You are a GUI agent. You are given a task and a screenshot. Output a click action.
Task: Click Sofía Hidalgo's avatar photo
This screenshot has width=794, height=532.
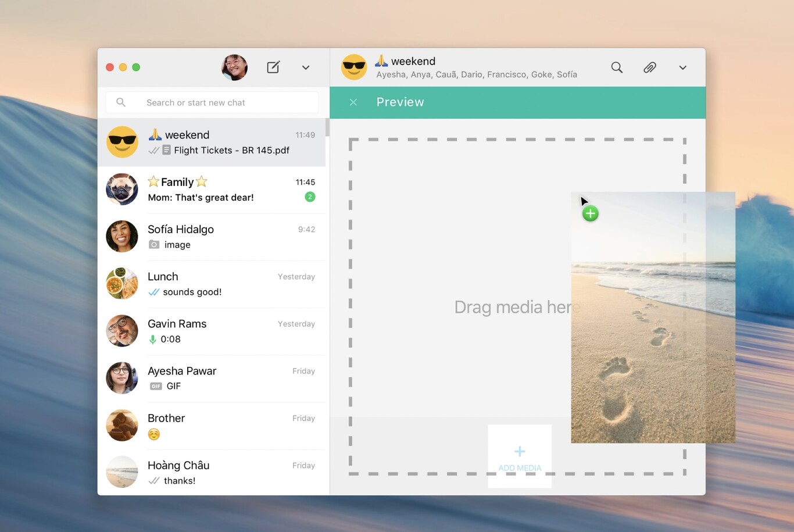(122, 236)
